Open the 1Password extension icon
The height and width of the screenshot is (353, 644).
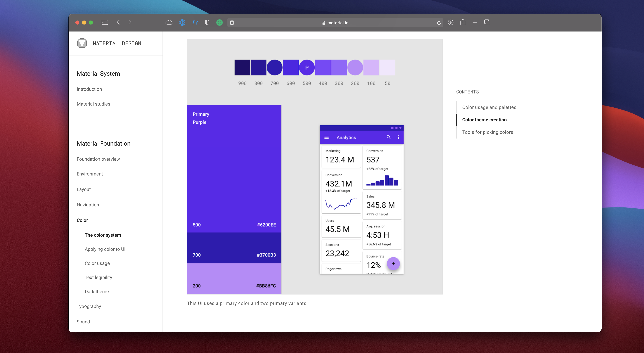point(182,23)
